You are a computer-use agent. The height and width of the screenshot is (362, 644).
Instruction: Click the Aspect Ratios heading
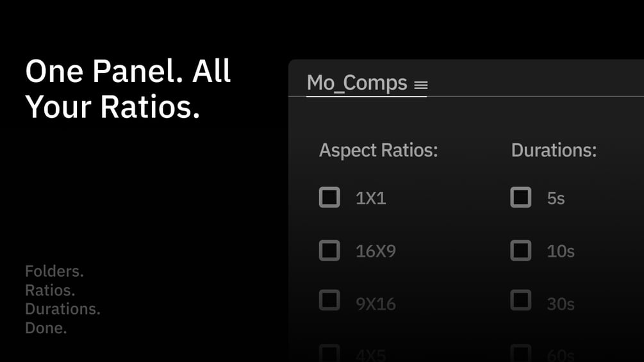[x=378, y=151]
